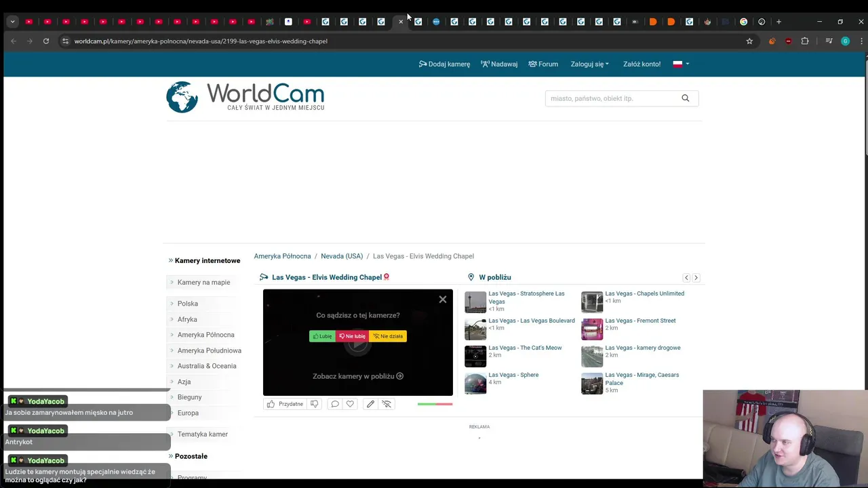868x488 pixels.
Task: Close the camera rating overlay
Action: (x=443, y=299)
